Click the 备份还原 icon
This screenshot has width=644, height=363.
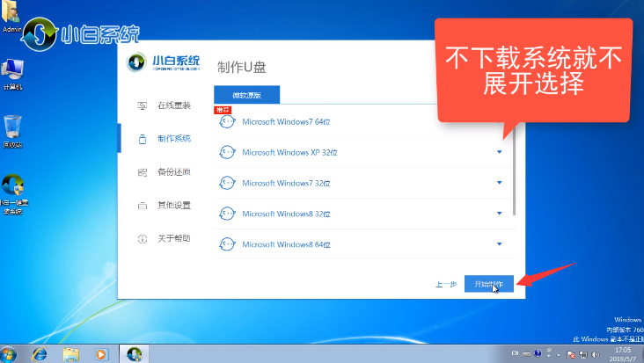click(x=143, y=172)
